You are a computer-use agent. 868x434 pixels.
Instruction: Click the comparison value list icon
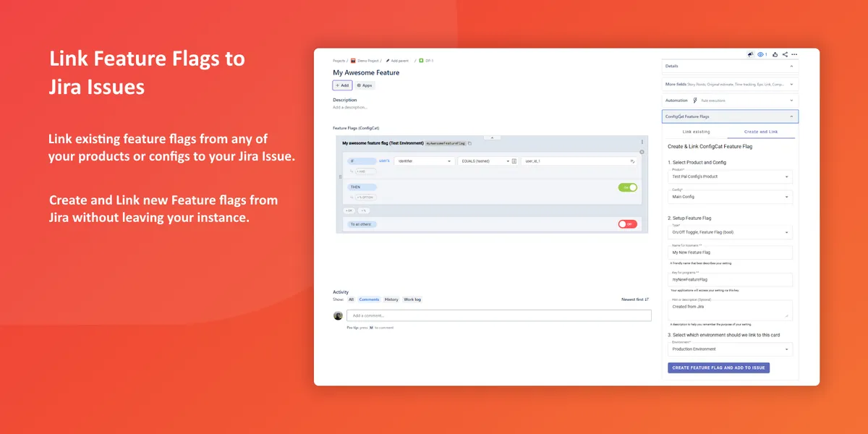coord(514,161)
